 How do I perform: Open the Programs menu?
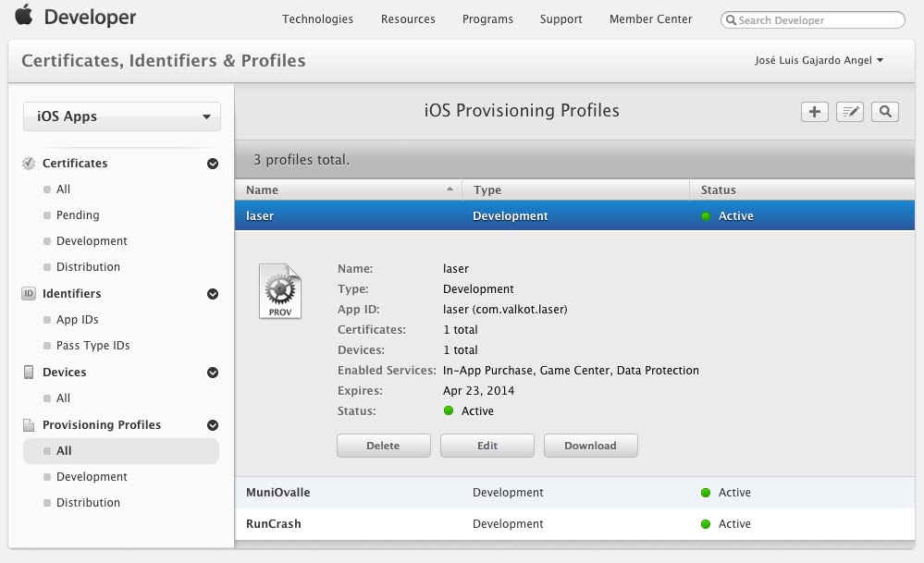487,18
